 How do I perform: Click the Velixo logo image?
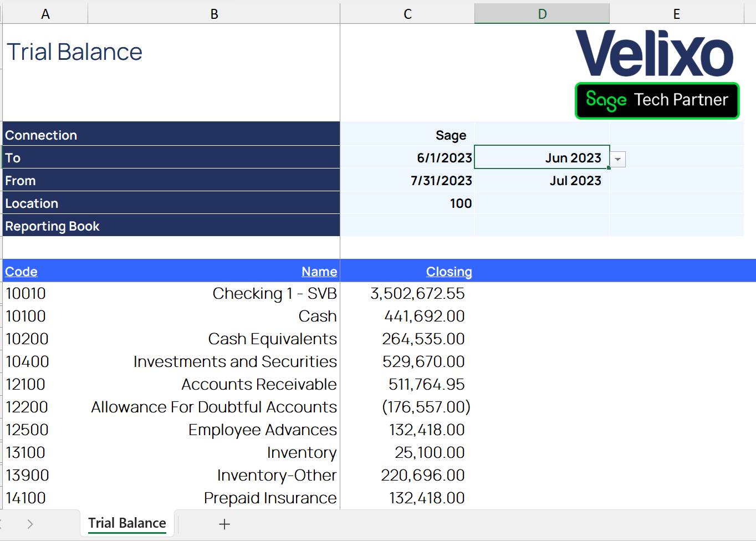pos(655,53)
